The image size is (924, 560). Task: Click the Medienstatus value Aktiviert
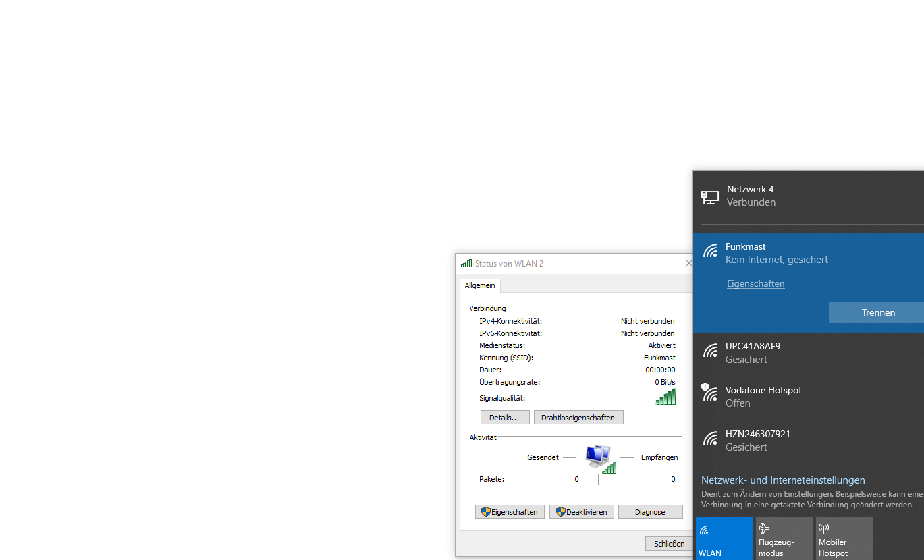(661, 345)
